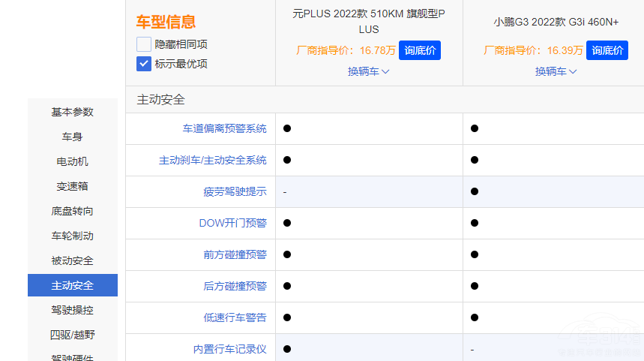Image resolution: width=644 pixels, height=361 pixels.
Task: Open 主动刹车/主动安全系统 link
Action: pos(212,160)
